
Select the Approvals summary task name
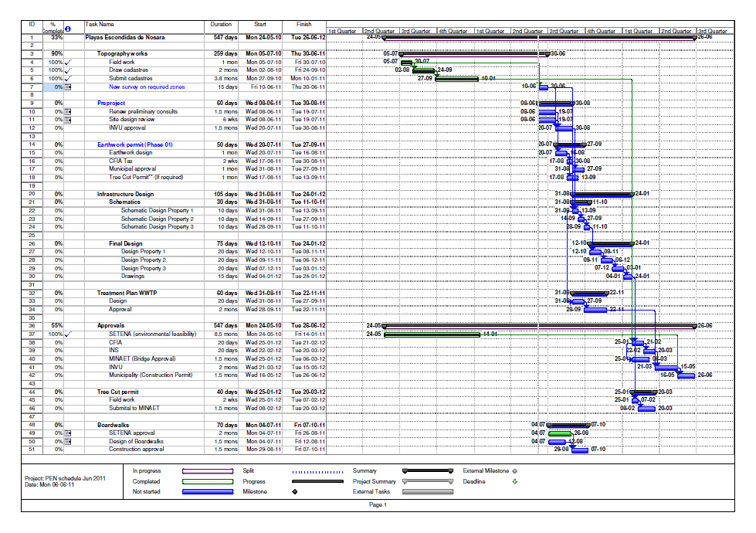(x=110, y=326)
